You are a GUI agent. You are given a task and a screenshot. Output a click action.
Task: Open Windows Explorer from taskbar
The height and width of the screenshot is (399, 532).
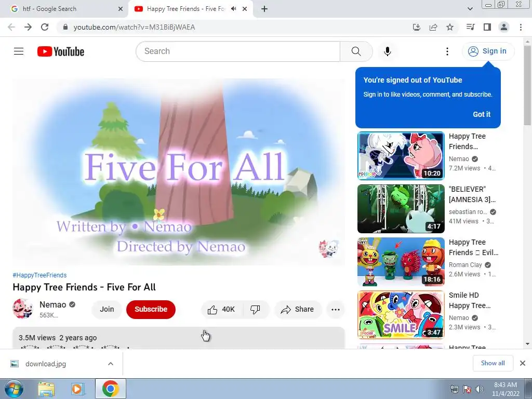[x=46, y=389]
